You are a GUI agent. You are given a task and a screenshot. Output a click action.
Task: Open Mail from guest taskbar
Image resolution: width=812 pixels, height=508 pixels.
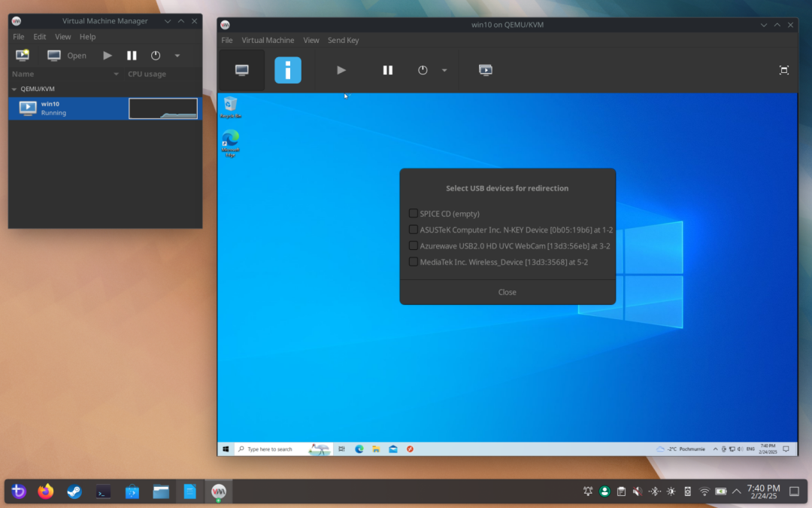point(393,449)
